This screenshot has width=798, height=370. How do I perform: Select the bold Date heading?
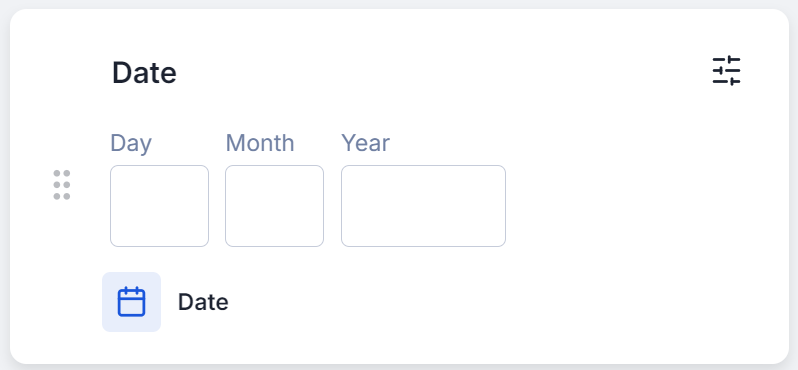click(144, 73)
